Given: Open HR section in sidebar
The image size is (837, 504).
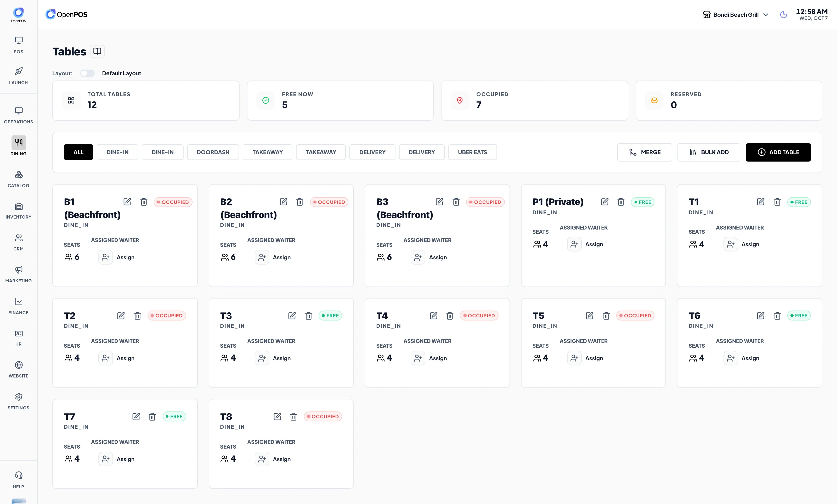Looking at the screenshot, I should (18, 338).
